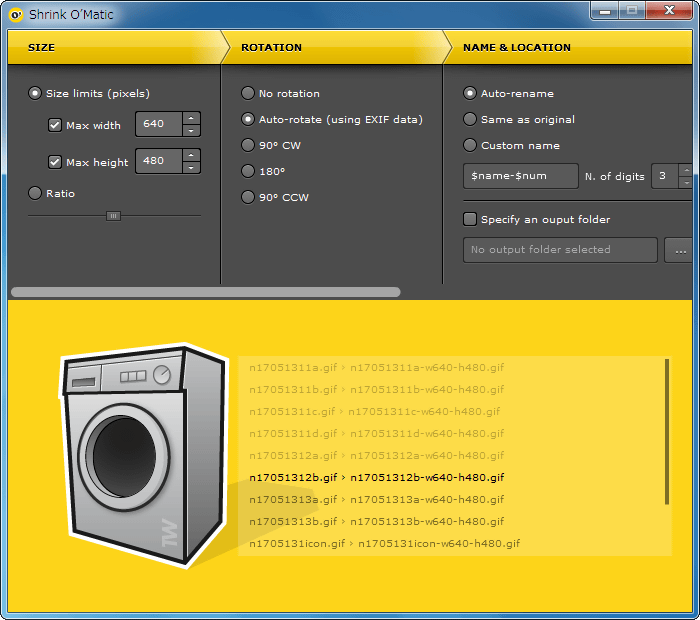Click n17051311a.gif list entry
The image size is (700, 620).
[x=376, y=368]
